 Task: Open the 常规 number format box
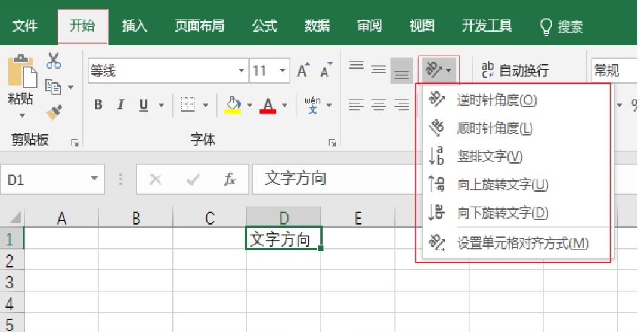pyautogui.click(x=615, y=71)
